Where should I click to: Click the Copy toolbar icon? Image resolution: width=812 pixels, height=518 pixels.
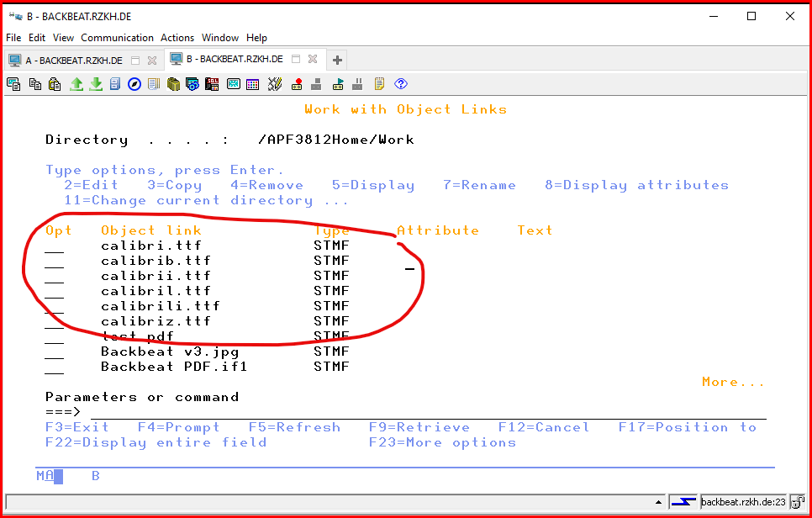coord(35,84)
